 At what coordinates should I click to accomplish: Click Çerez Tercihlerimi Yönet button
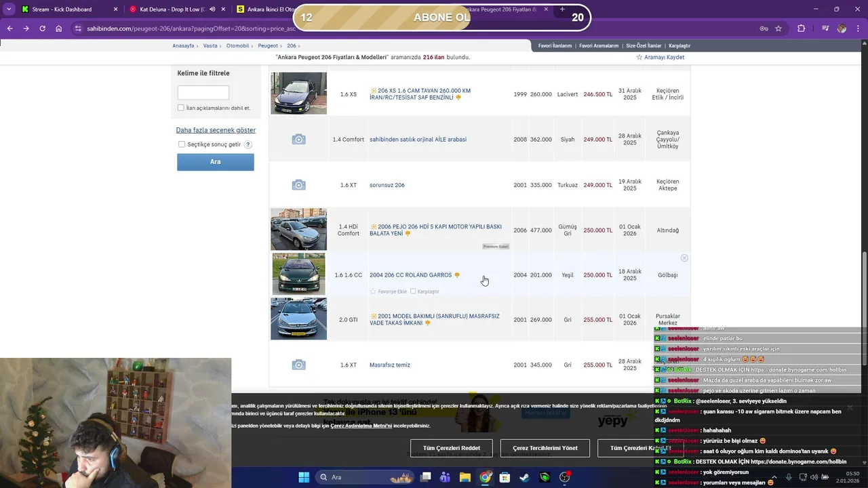click(x=545, y=448)
